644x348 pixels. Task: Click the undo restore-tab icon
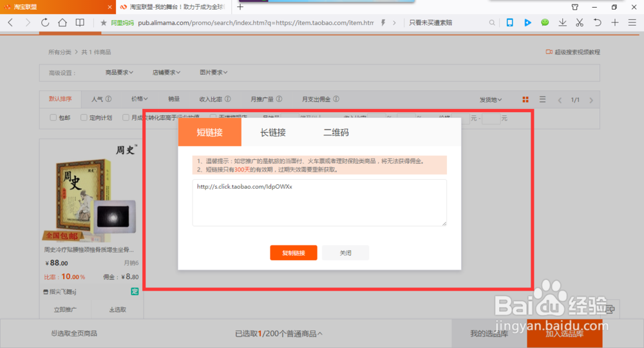pyautogui.click(x=597, y=23)
